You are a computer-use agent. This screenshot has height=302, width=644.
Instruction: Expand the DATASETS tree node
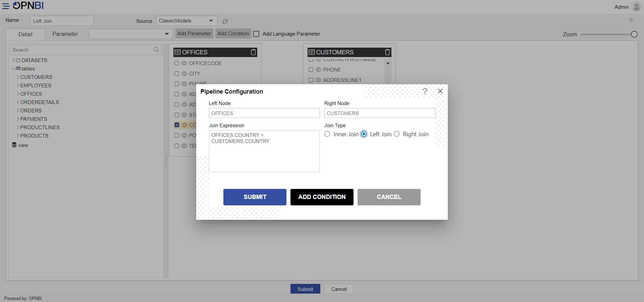[14, 60]
